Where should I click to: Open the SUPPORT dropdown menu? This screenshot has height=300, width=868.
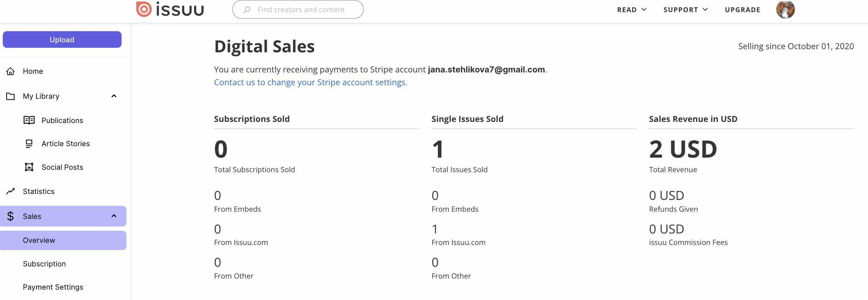point(686,10)
